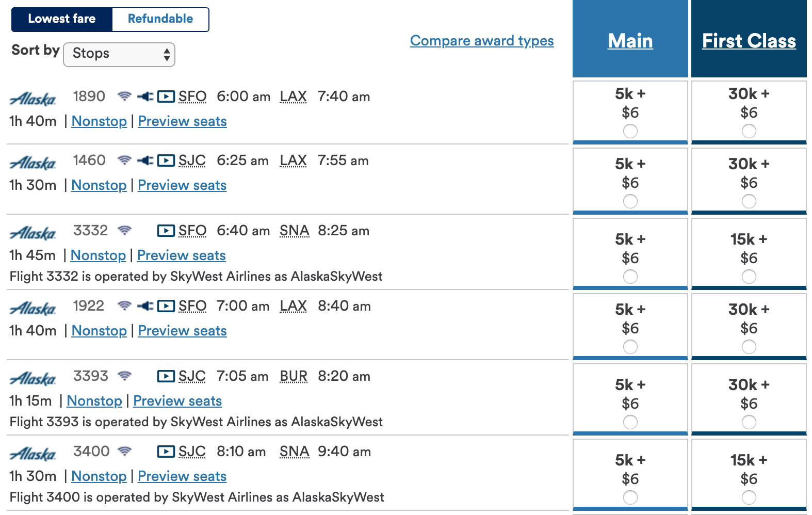Open Preview seats for flight 1460
The image size is (812, 515).
(182, 185)
